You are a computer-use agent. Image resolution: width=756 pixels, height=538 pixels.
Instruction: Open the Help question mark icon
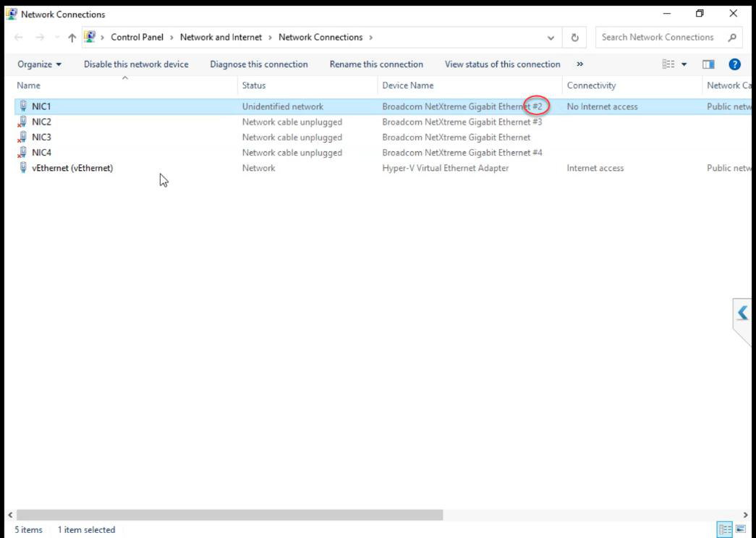tap(734, 64)
